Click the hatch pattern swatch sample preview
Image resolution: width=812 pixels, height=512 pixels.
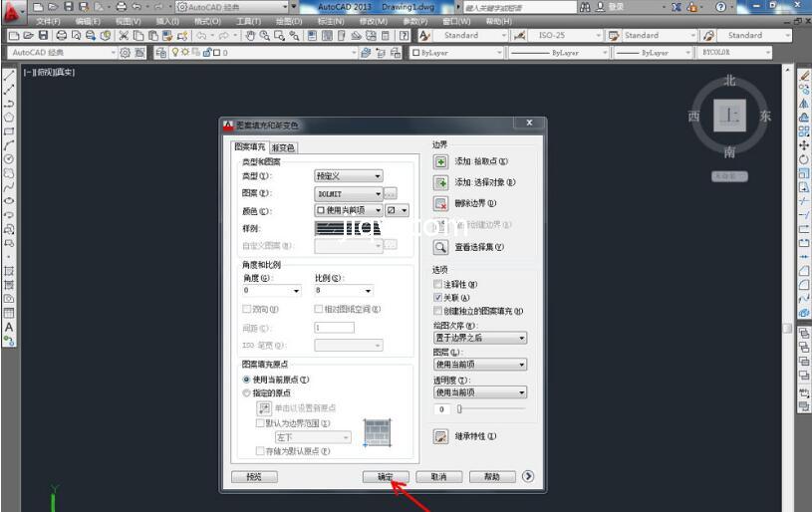pos(348,228)
